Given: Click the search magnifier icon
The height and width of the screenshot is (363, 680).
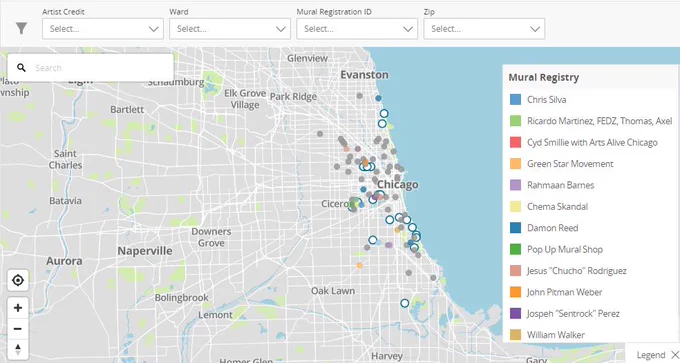Looking at the screenshot, I should click(21, 68).
